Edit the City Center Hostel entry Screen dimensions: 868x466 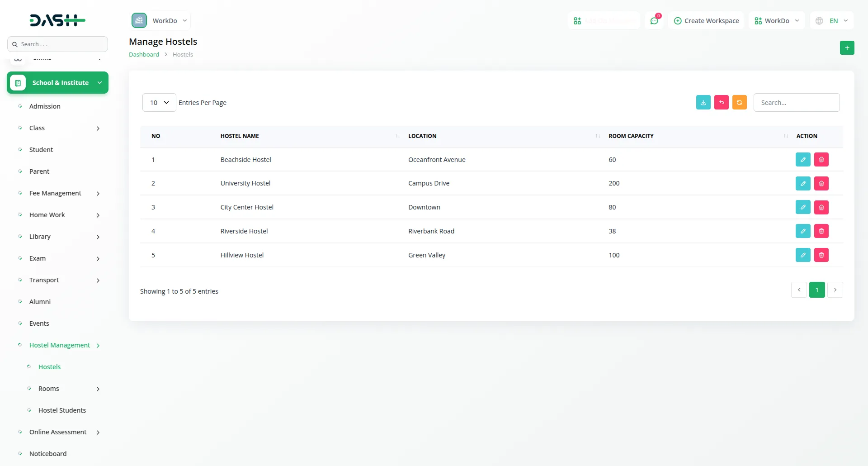coord(803,207)
